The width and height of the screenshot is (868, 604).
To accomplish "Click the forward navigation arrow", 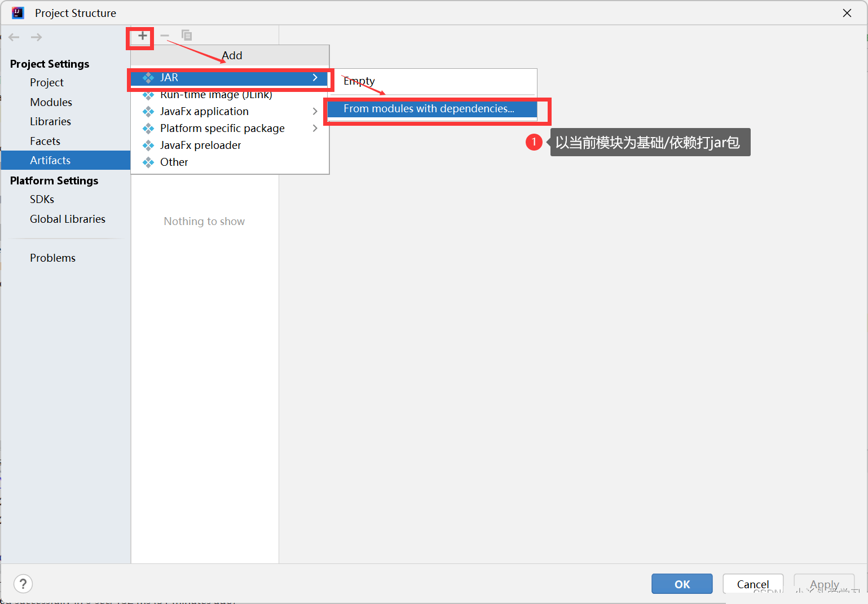I will point(37,37).
